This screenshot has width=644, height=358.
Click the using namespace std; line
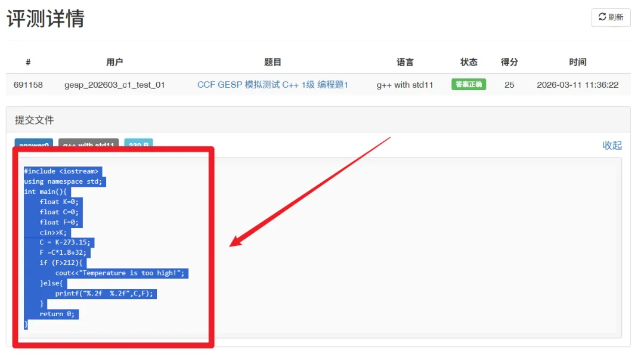point(63,181)
